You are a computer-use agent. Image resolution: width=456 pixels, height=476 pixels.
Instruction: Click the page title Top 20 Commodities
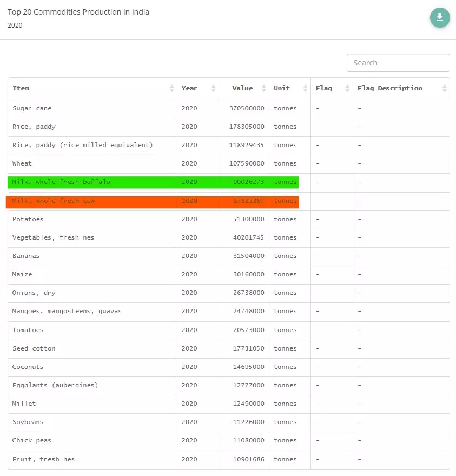78,12
